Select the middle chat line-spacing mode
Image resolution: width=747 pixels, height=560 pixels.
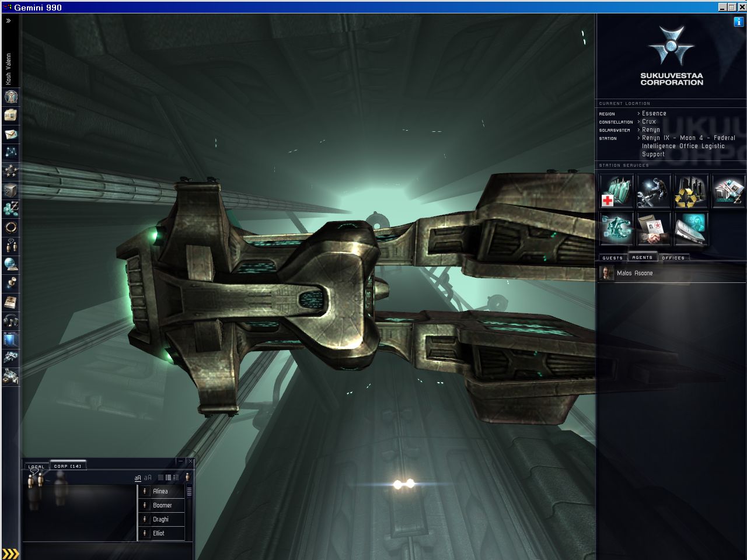coord(169,478)
